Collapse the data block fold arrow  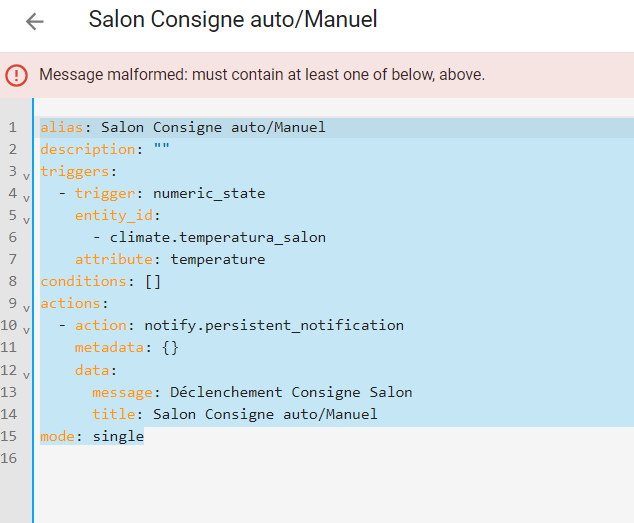click(x=26, y=376)
